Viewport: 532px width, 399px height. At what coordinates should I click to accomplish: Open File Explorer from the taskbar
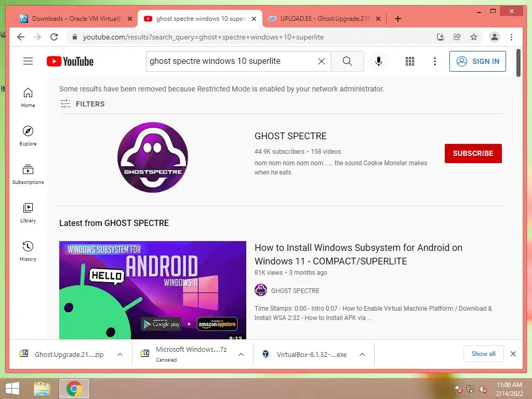tap(42, 389)
